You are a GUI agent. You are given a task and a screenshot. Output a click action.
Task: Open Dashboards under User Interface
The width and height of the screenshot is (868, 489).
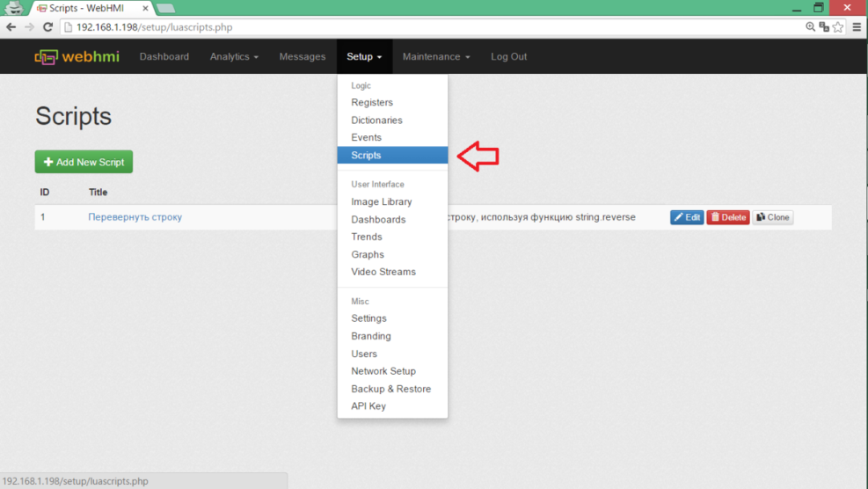coord(392,219)
